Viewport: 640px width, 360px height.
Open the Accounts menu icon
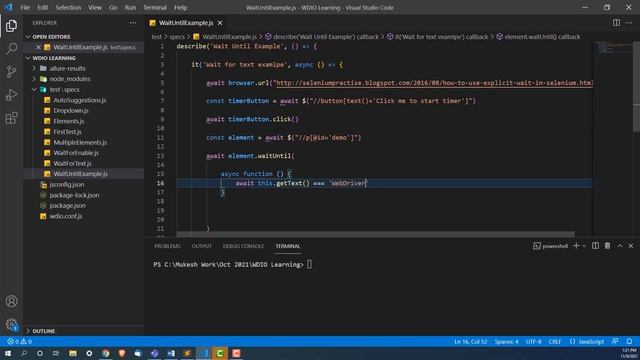(x=11, y=301)
